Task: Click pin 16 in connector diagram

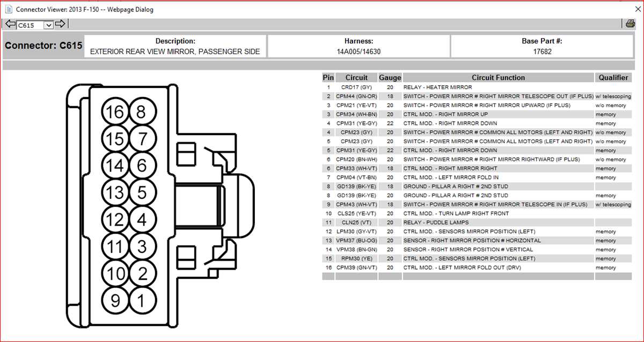Action: [115, 112]
